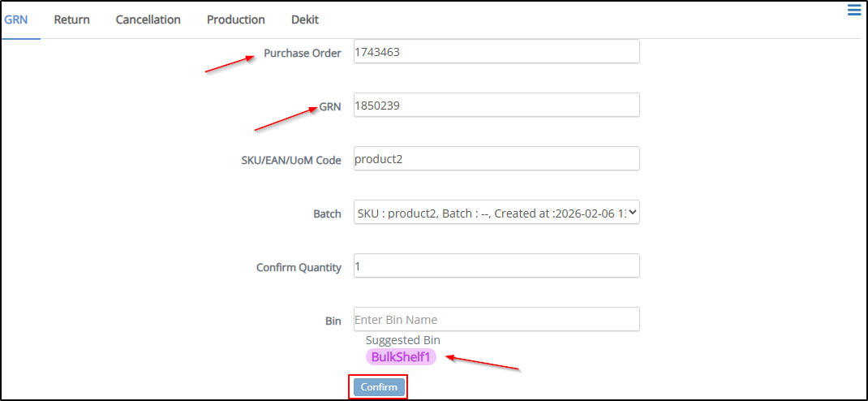Focus the GRN number field

[x=496, y=106]
